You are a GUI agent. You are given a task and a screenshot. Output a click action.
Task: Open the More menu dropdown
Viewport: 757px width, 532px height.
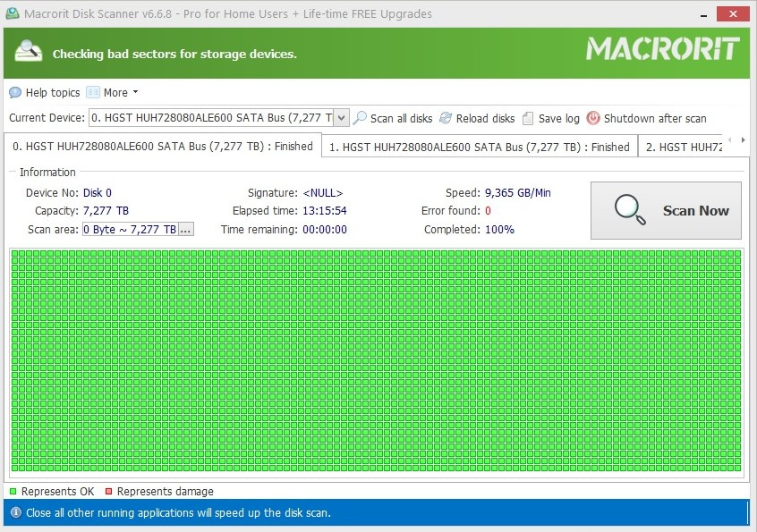tap(113, 92)
